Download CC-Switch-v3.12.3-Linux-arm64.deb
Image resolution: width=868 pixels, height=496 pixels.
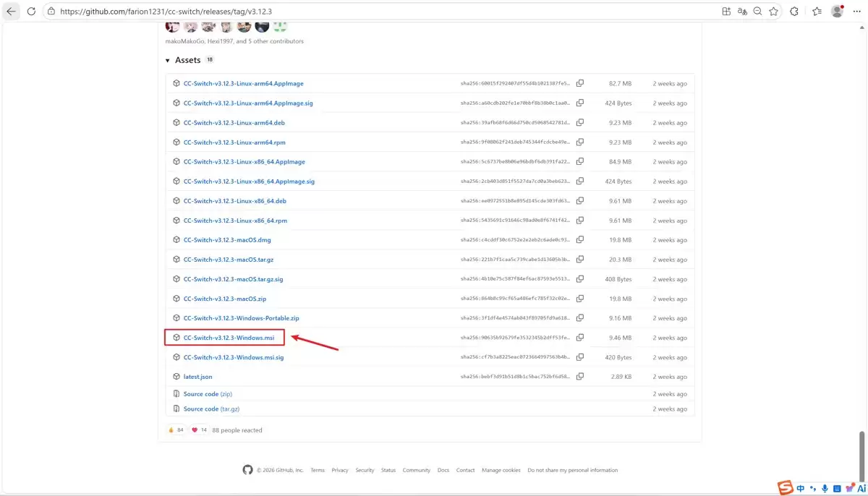coord(234,122)
